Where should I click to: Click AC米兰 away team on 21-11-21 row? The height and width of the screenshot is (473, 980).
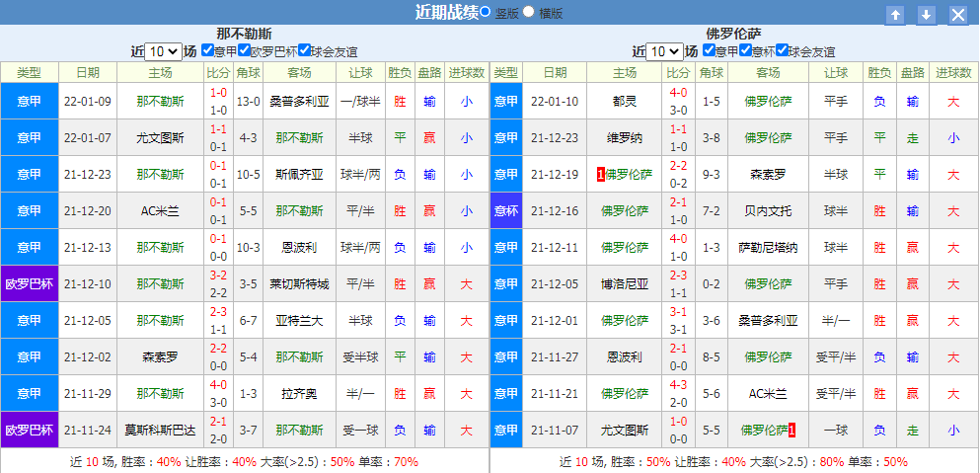click(768, 394)
